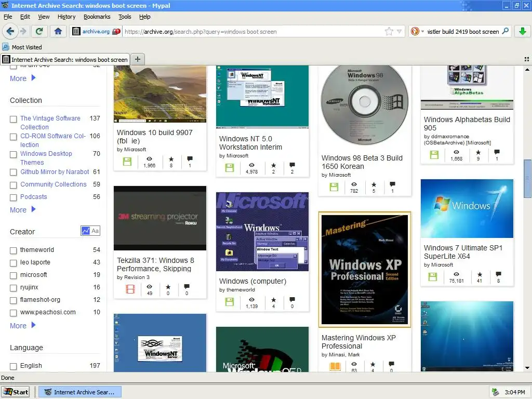
Task: Click the address bar URL field
Action: pyautogui.click(x=253, y=32)
